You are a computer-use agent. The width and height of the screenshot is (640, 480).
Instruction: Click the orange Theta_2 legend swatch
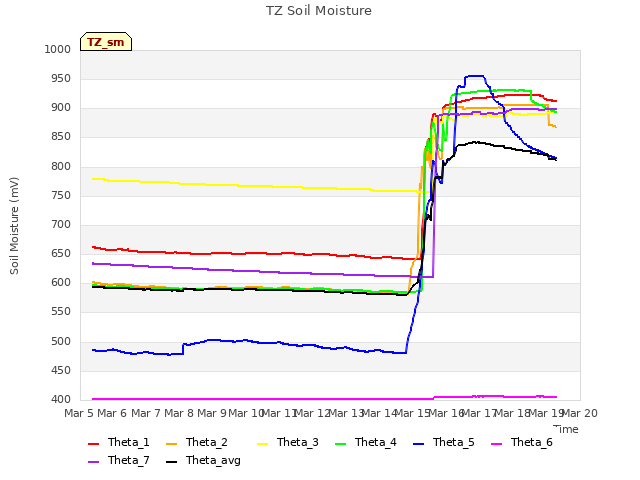click(172, 444)
